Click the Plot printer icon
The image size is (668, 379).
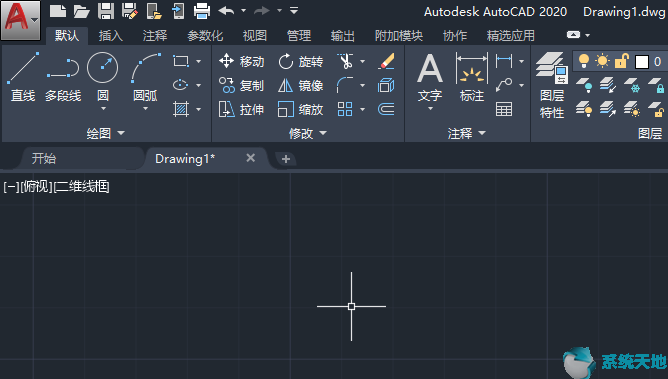(202, 11)
